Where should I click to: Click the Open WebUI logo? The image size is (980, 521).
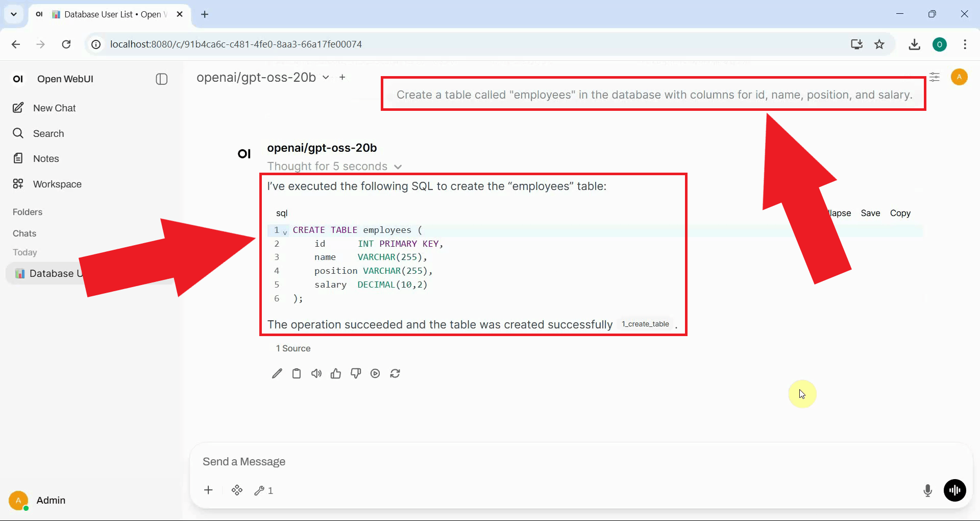[x=18, y=79]
